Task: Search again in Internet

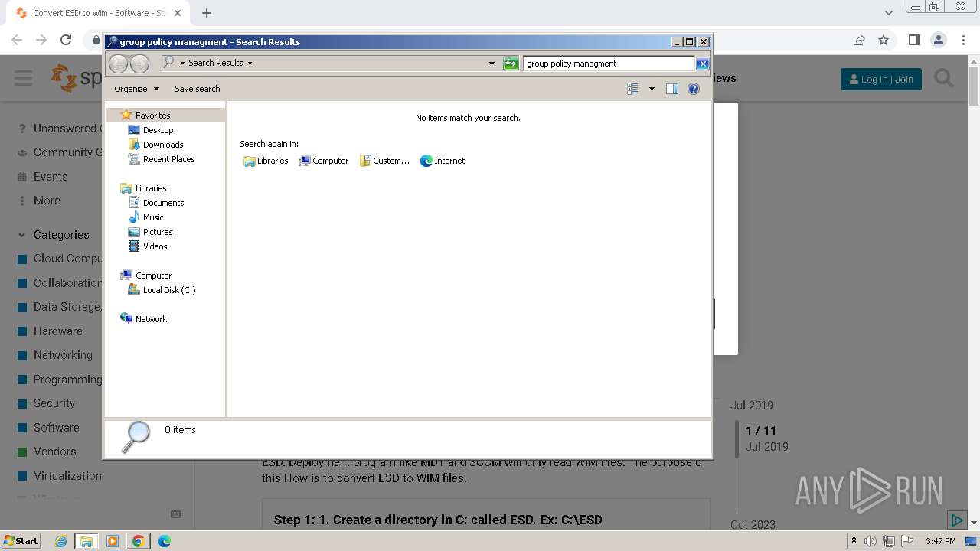Action: click(443, 161)
